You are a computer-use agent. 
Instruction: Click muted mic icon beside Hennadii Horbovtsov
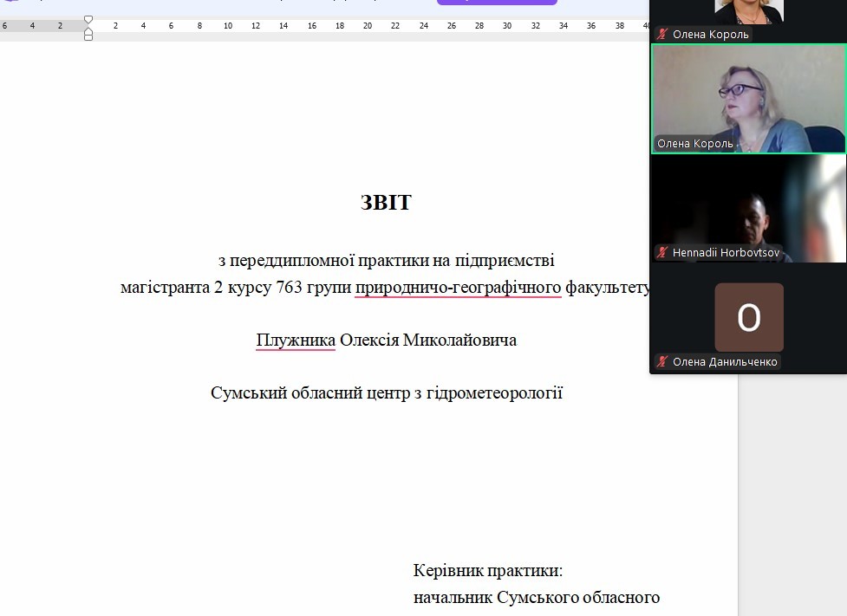click(x=662, y=253)
